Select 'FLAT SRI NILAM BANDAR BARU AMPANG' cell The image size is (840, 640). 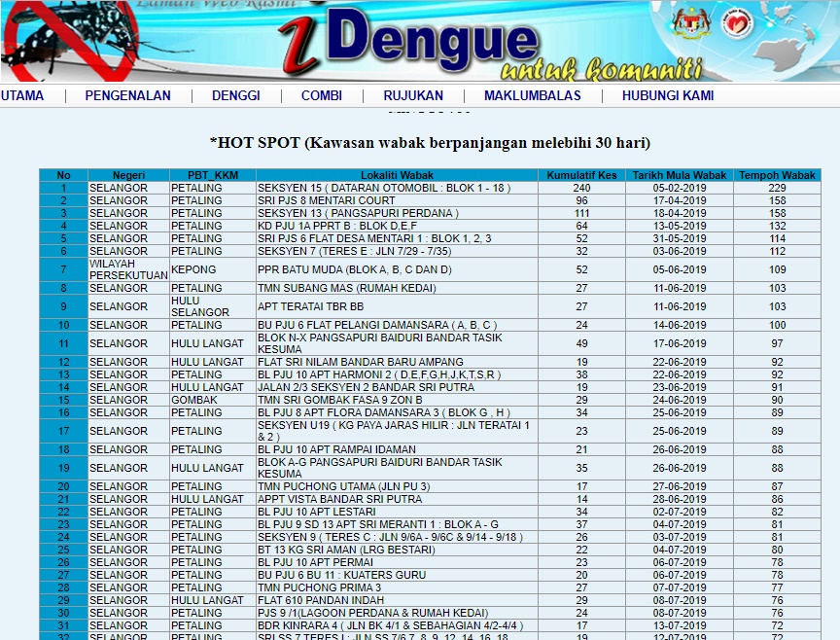[x=397, y=362]
